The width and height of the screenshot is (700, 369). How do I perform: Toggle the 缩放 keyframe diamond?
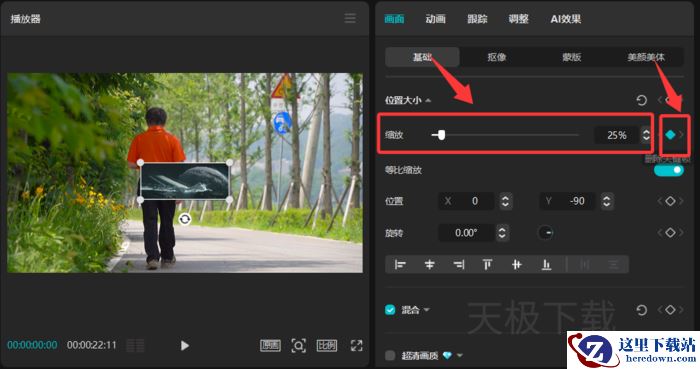(670, 135)
